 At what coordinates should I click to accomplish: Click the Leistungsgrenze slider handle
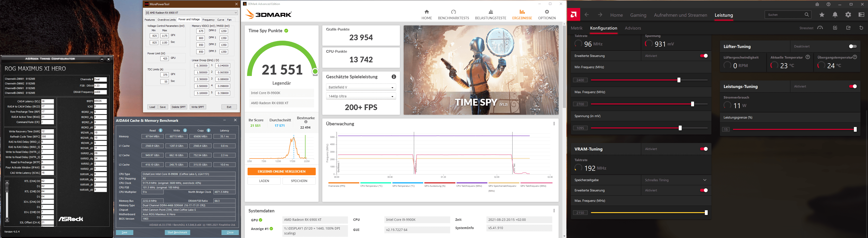click(x=855, y=129)
